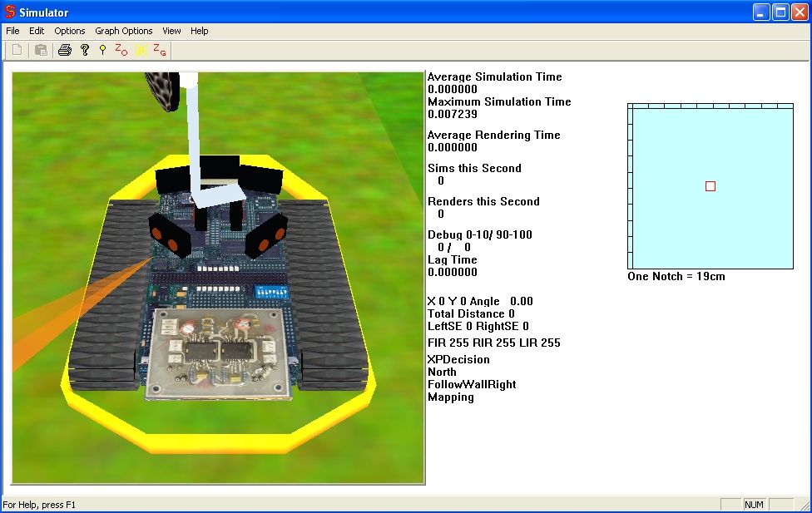The image size is (812, 513).
Task: Minimize the Simulator window
Action: tap(761, 12)
